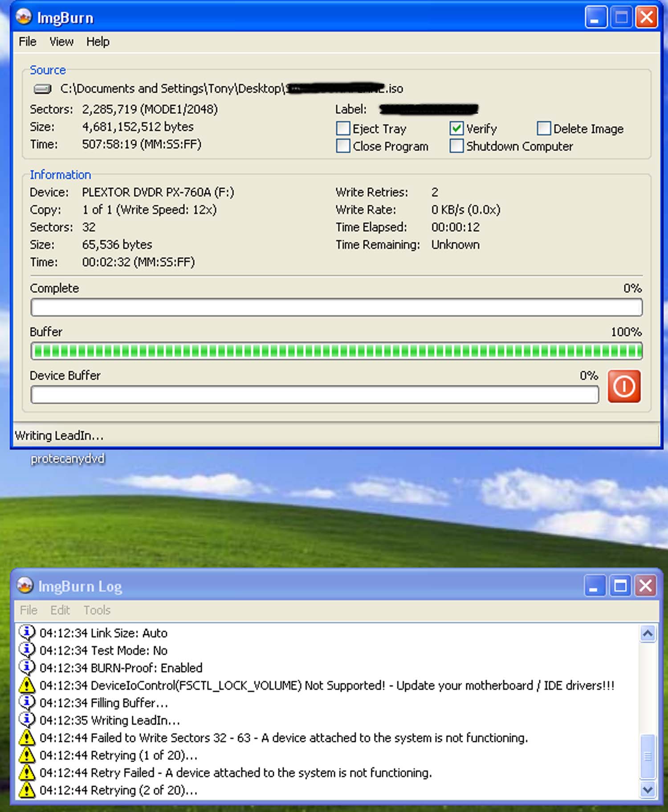The height and width of the screenshot is (812, 668).
Task: Select log line Link Size: Auto
Action: pyautogui.click(x=103, y=633)
